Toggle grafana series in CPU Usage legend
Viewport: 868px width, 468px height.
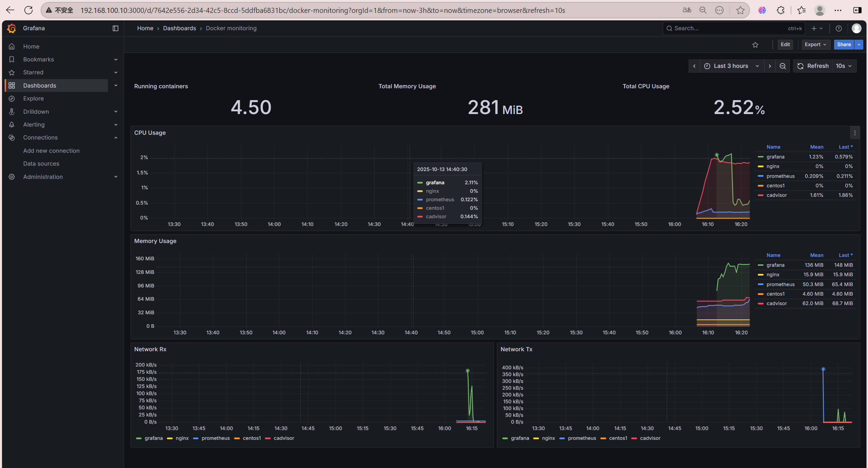(x=775, y=157)
